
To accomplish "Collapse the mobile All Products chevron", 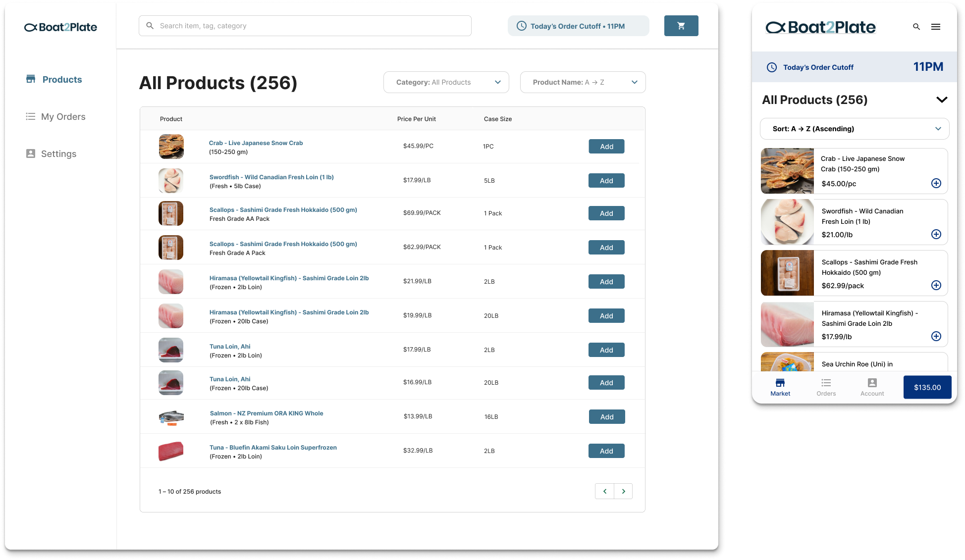I will click(941, 100).
